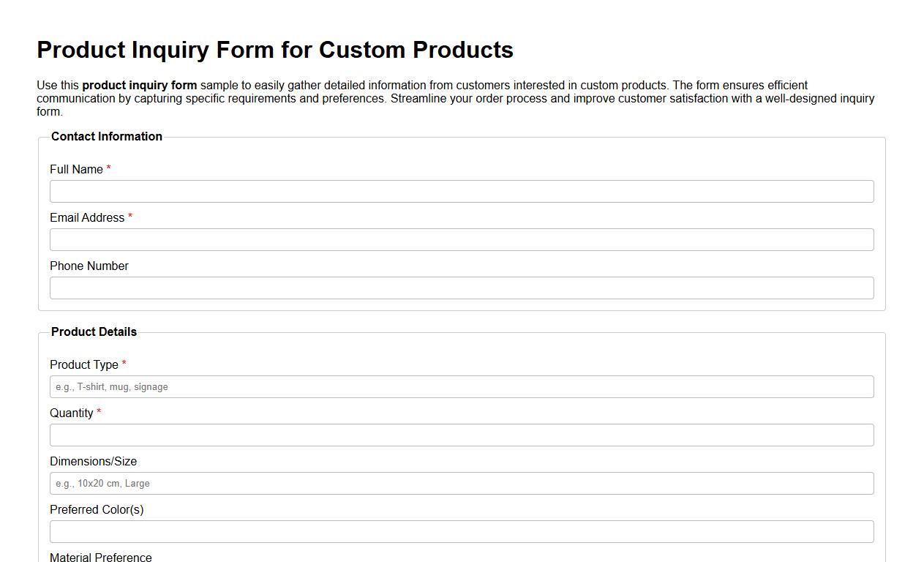Click the Product Details section heading
The width and height of the screenshot is (924, 562).
click(x=94, y=331)
